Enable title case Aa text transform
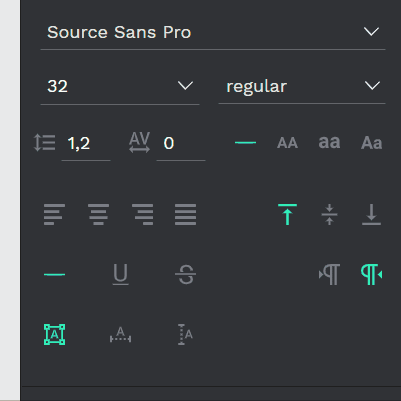 click(371, 143)
